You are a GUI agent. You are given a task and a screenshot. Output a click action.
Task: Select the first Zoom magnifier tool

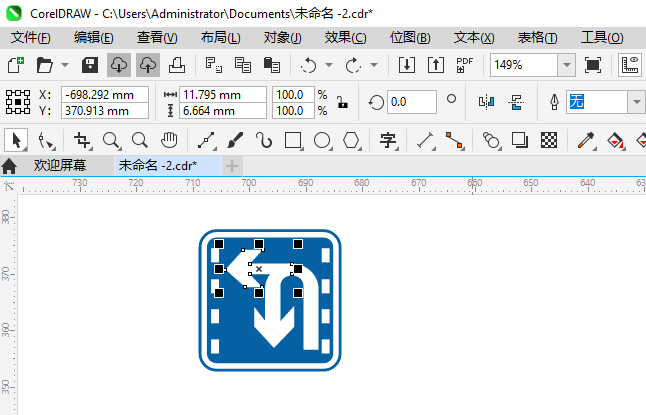coord(112,141)
